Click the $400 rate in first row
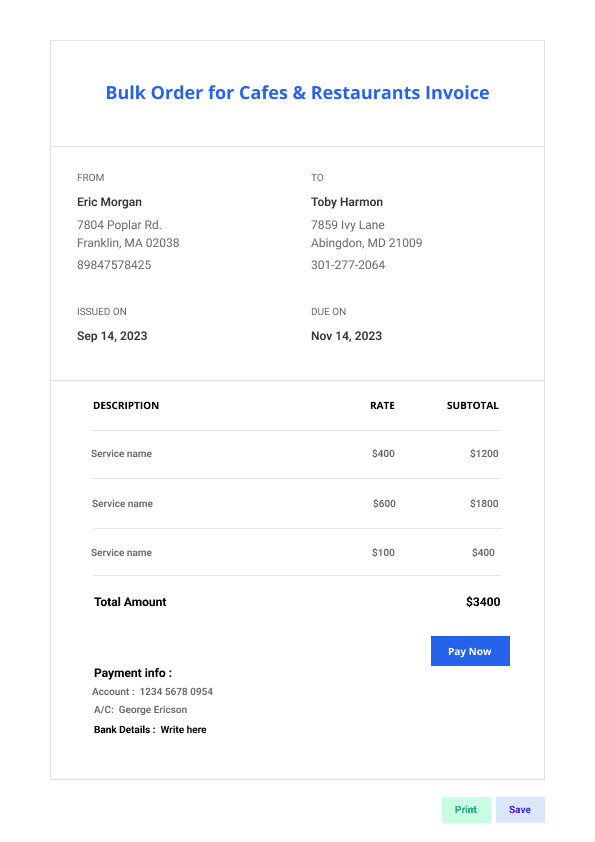 point(383,454)
